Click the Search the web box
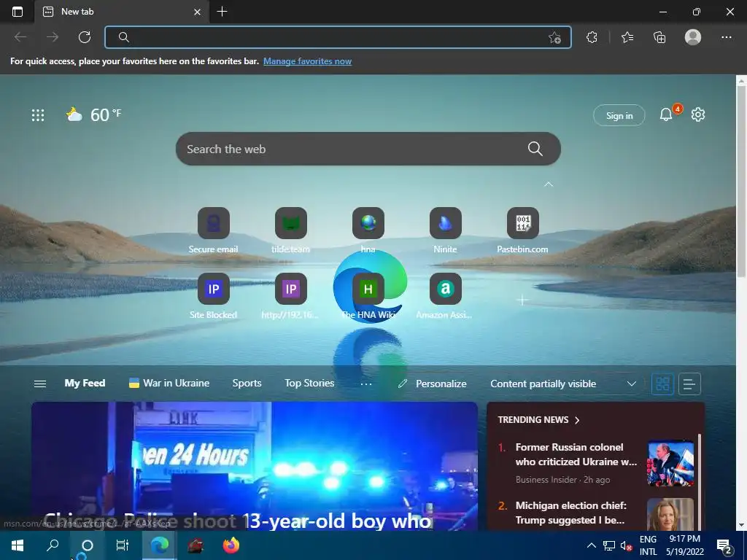 [368, 149]
